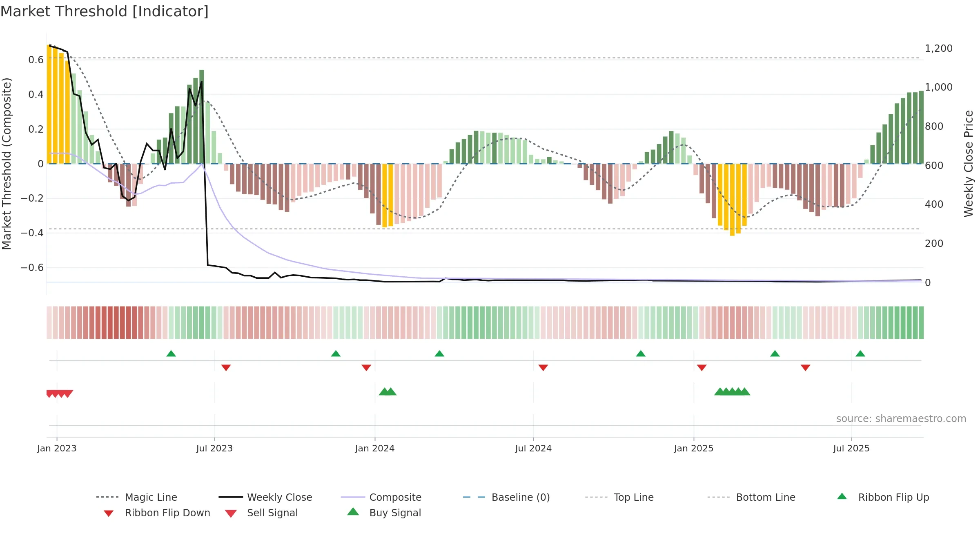Click the ribbon flip down marker after Jan 2025

coord(702,368)
